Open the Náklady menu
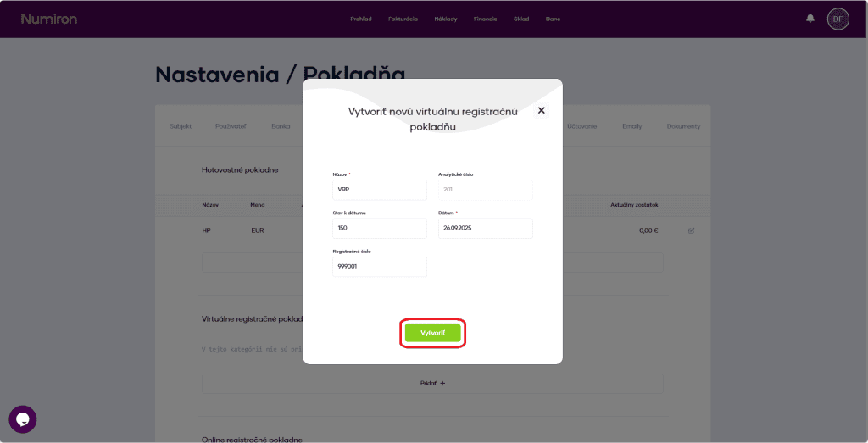This screenshot has width=868, height=443. (x=445, y=19)
